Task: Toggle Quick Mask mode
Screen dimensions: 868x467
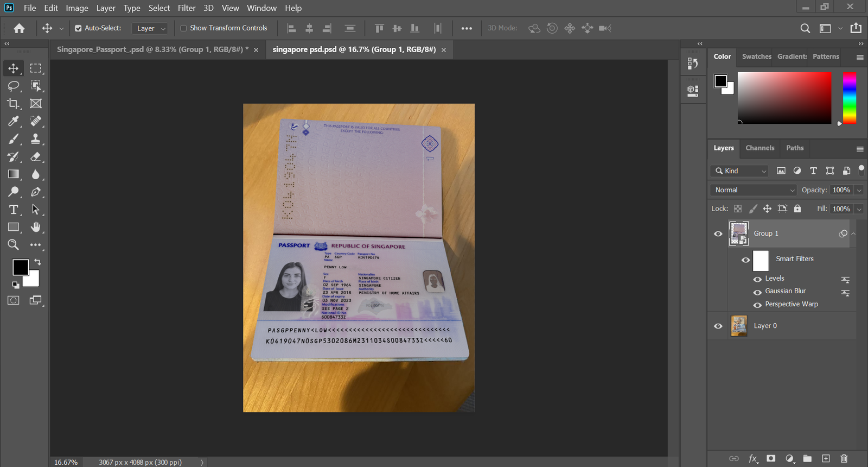Action: click(x=14, y=300)
